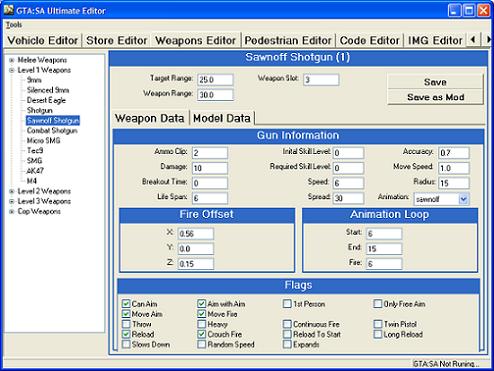The height and width of the screenshot is (371, 494).
Task: Open the Tools menu
Action: (x=14, y=25)
